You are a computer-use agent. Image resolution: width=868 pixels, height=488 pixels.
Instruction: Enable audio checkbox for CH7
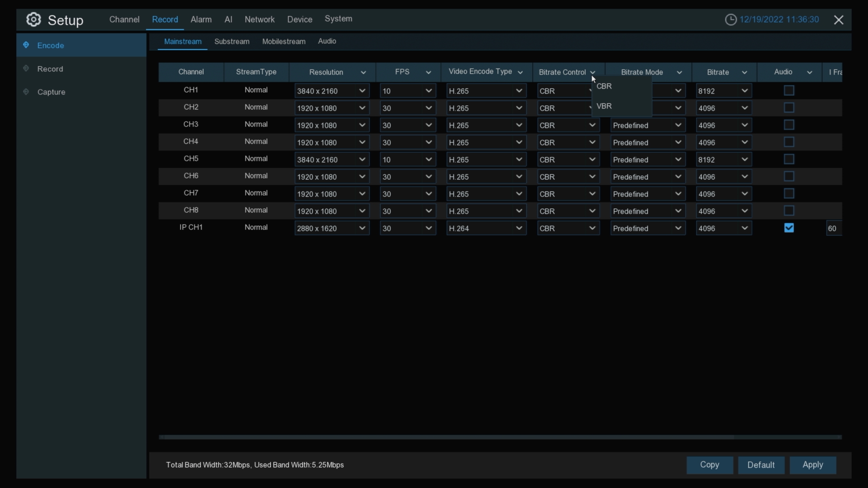(x=789, y=194)
